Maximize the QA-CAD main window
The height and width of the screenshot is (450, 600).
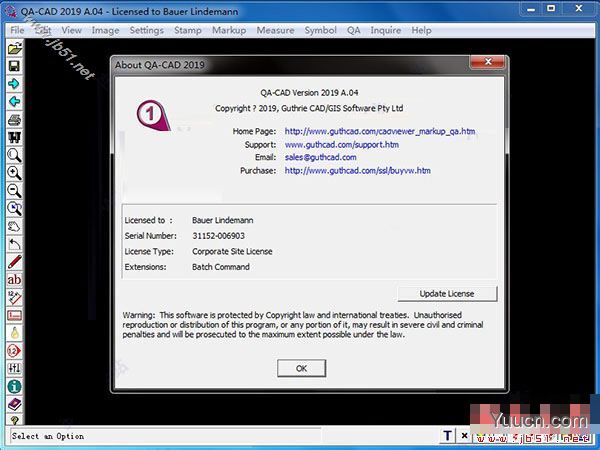[551, 8]
